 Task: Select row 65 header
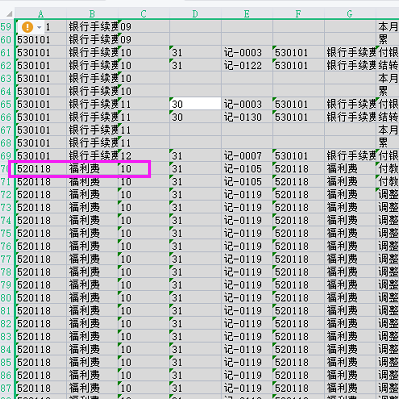pyautogui.click(x=6, y=104)
